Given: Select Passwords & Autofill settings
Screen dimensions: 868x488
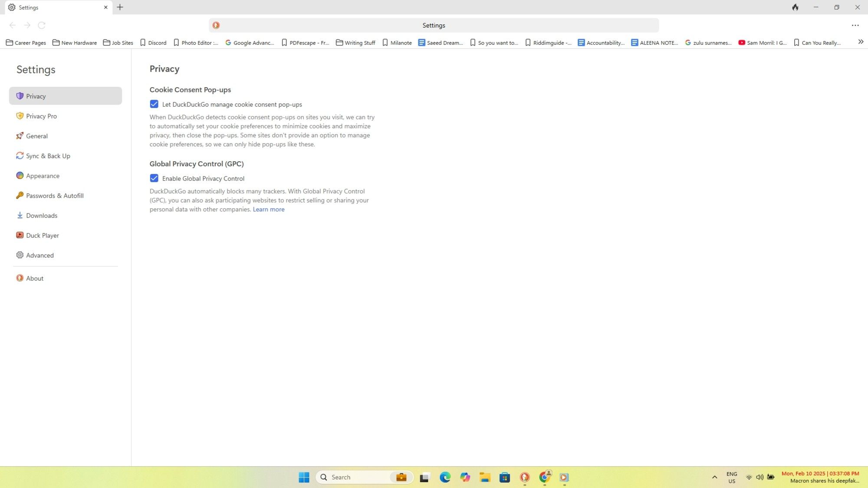Looking at the screenshot, I should [x=55, y=196].
